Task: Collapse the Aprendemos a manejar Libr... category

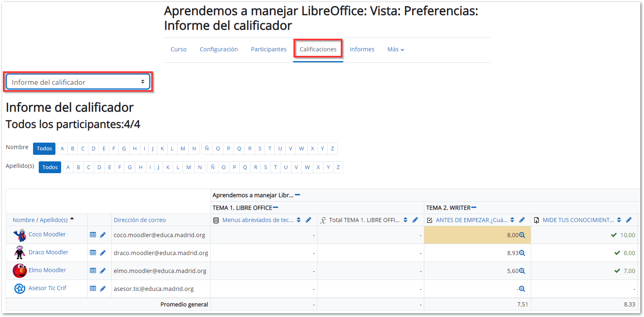Action: [298, 195]
